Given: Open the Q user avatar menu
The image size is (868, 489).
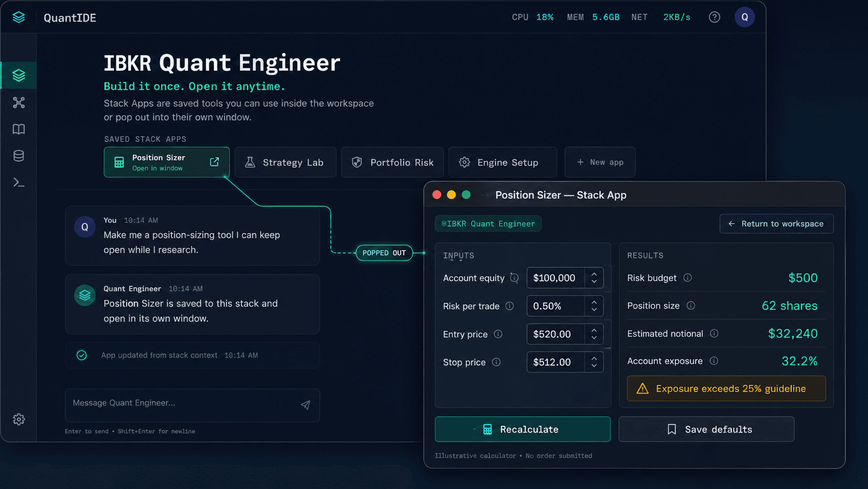Looking at the screenshot, I should 744,17.
